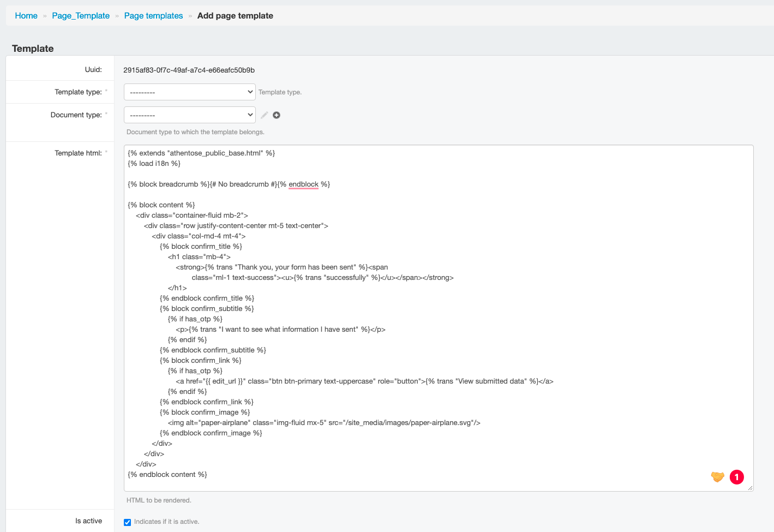Click the handshake icon in the HTML editor
Screen dimensions: 774x532
717,477
